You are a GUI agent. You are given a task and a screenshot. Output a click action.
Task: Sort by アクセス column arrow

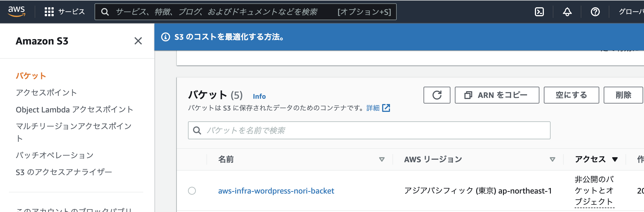point(615,159)
